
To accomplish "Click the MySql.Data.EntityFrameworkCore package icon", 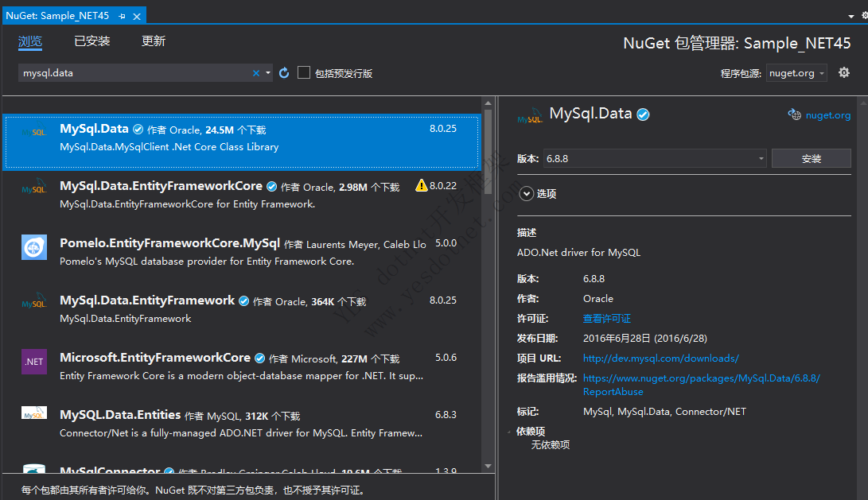I will coord(33,186).
